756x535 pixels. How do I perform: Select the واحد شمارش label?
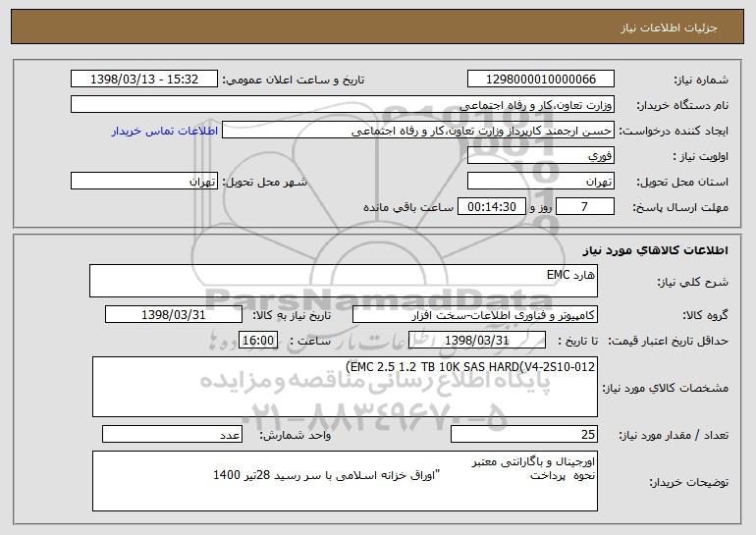[296, 435]
